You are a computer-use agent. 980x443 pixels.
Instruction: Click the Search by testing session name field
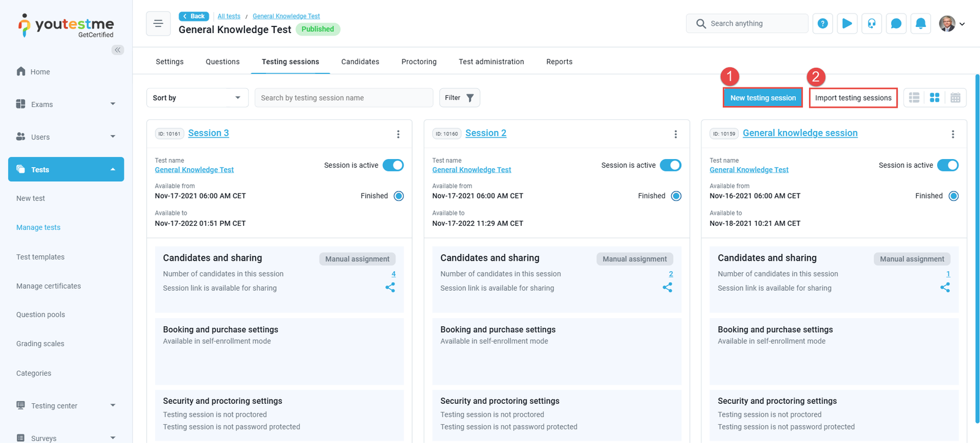(x=344, y=98)
